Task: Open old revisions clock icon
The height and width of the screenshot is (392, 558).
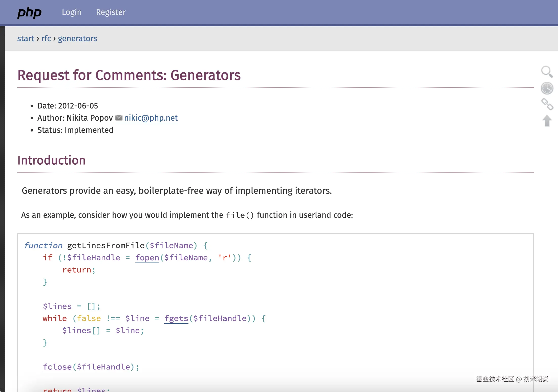Action: point(547,88)
